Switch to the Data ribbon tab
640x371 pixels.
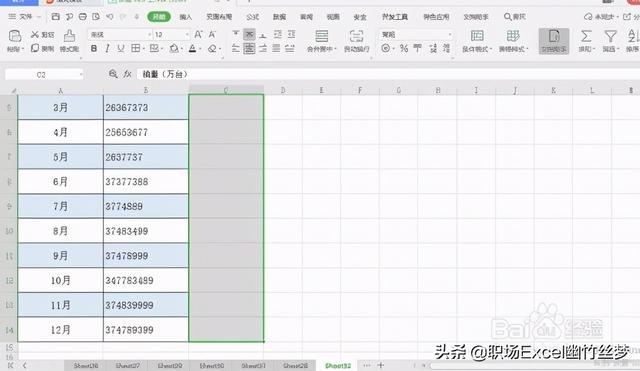tap(280, 17)
